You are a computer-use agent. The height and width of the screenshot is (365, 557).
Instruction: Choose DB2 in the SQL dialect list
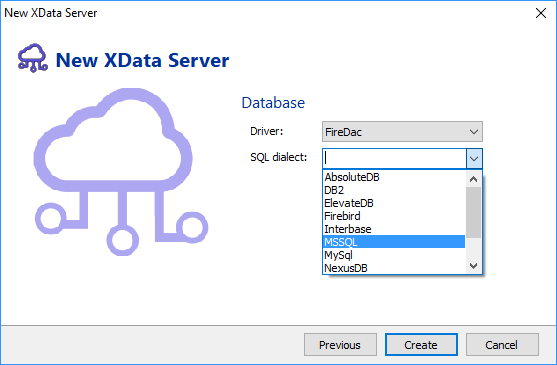394,190
